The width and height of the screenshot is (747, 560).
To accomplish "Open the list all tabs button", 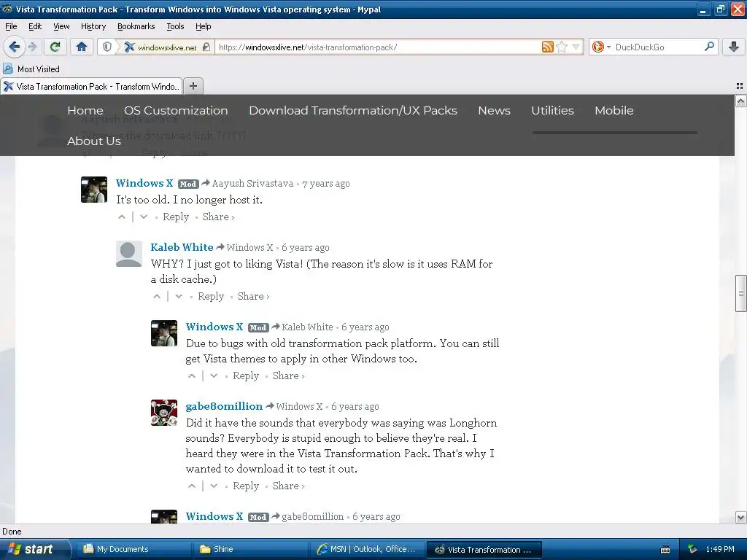I will 740,86.
